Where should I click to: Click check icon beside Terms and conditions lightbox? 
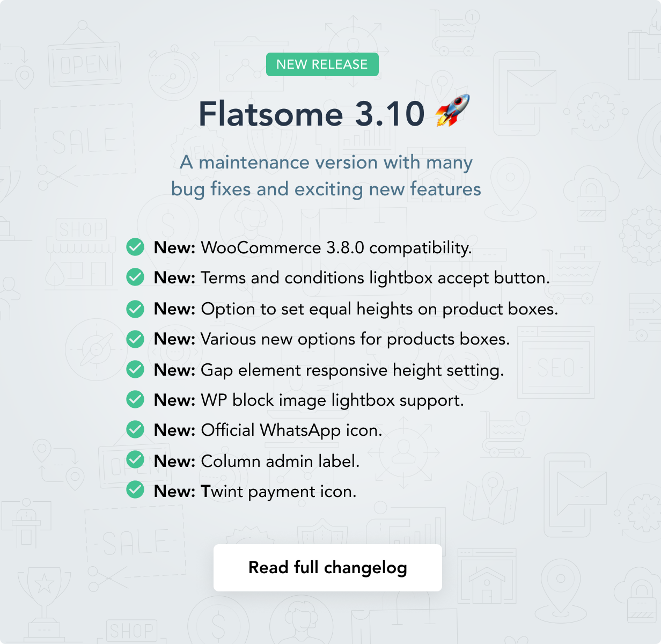point(135,277)
